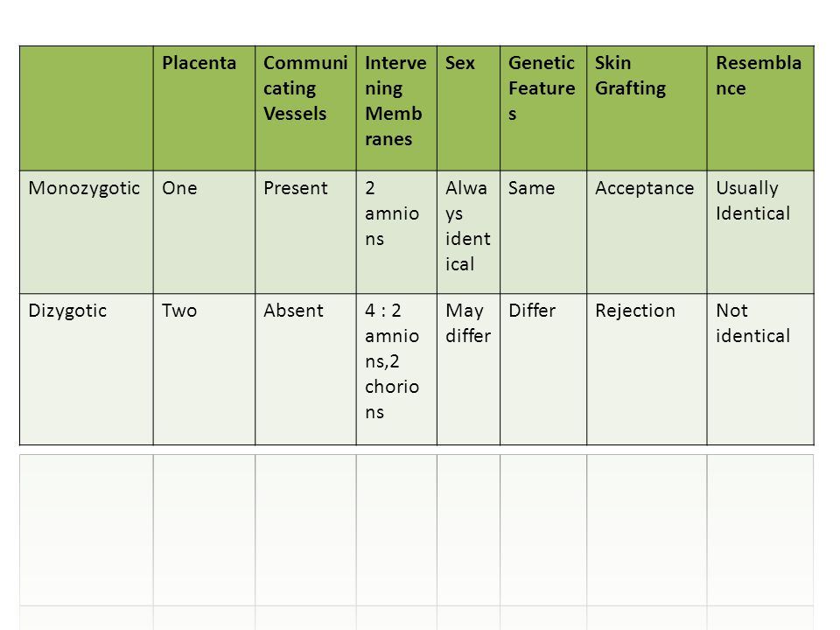840x630 pixels.
Task: Click the May differ cell
Action: [468, 369]
